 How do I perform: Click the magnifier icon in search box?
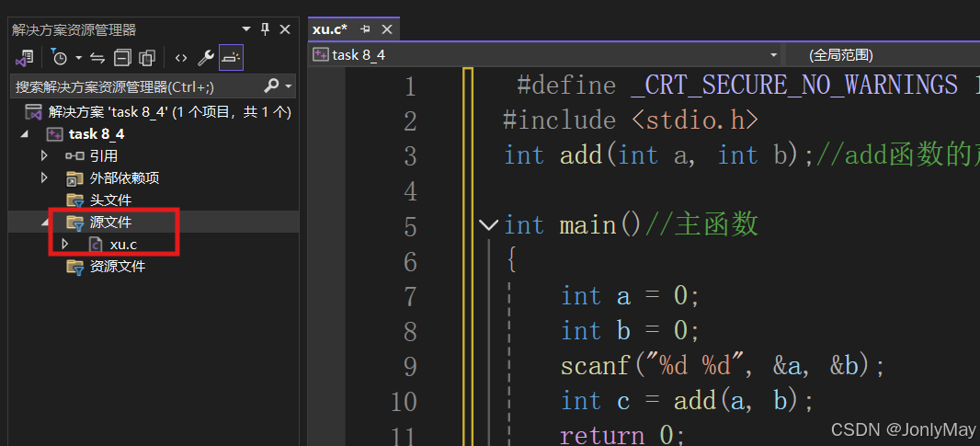(x=272, y=86)
